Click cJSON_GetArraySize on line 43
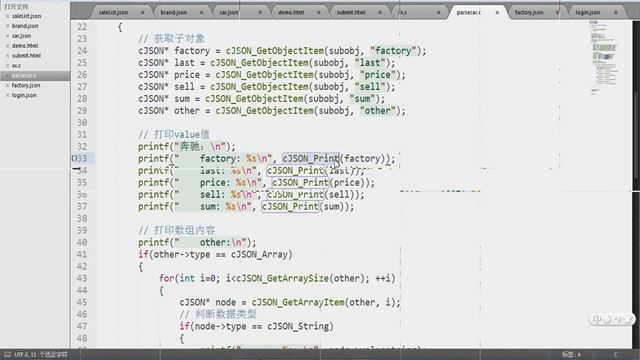This screenshot has width=640, height=360. tap(282, 278)
